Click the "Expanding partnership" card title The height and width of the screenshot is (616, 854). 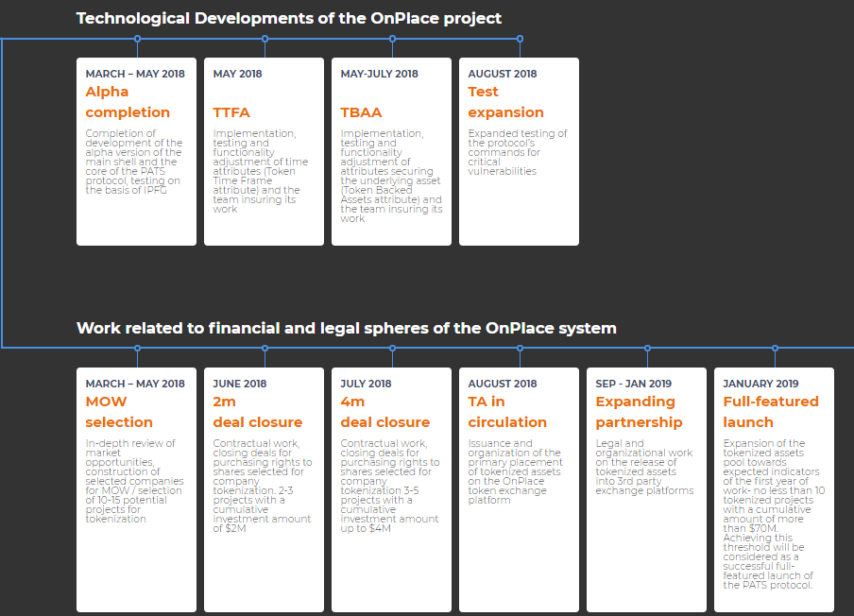[x=639, y=412]
